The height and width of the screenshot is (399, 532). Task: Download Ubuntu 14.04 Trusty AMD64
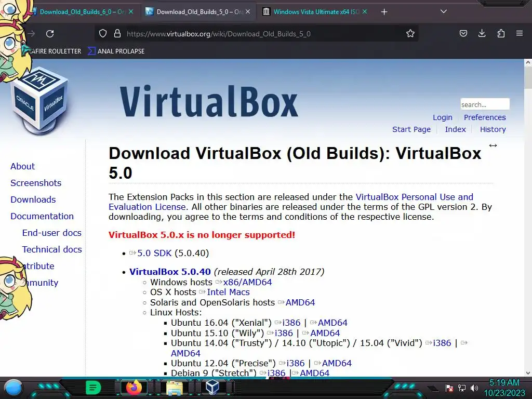185,353
